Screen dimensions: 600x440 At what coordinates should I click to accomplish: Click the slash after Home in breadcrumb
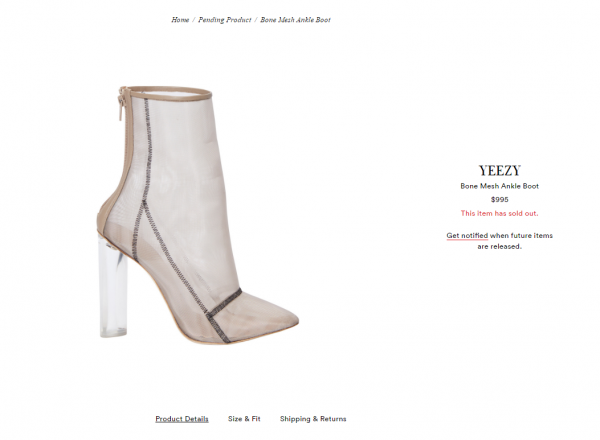(194, 20)
